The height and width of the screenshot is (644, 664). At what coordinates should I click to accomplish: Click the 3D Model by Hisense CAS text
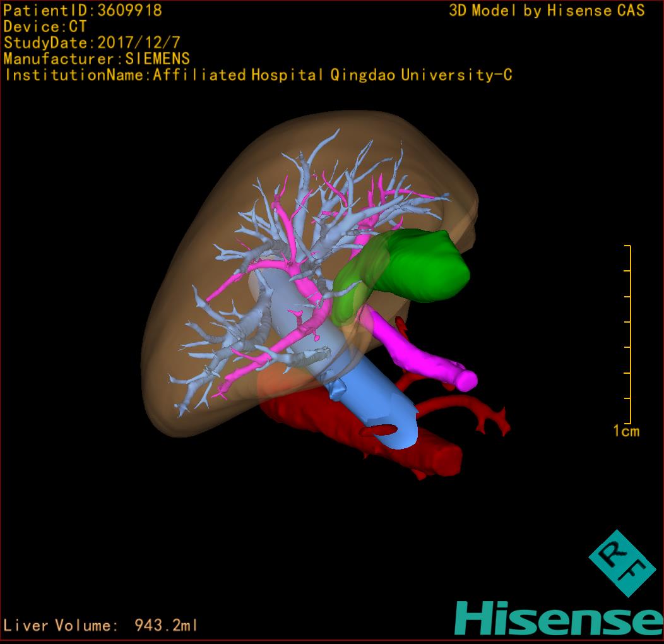547,11
